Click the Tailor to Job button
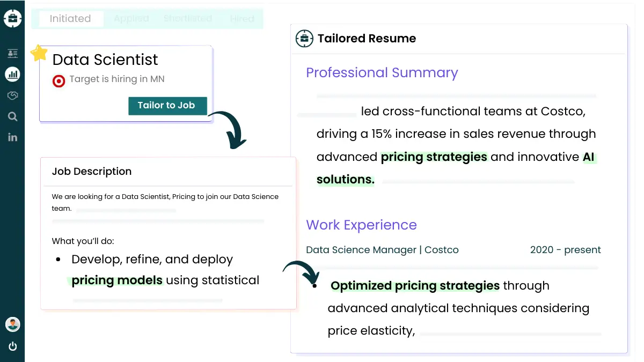Screen dimensions: 644x362 (167, 106)
